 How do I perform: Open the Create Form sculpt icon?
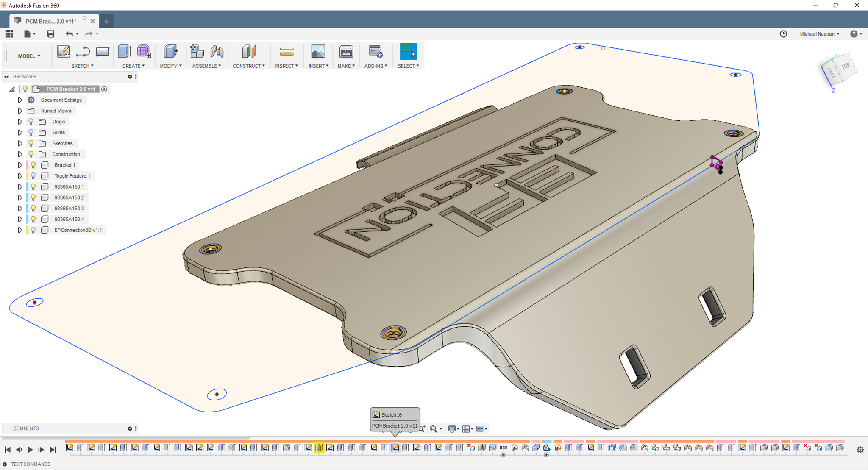coord(144,51)
